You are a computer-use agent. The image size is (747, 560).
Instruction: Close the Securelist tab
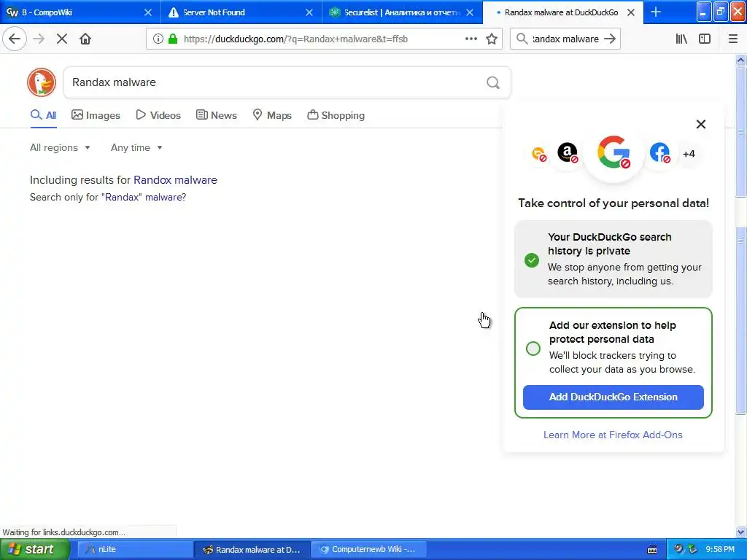click(470, 12)
